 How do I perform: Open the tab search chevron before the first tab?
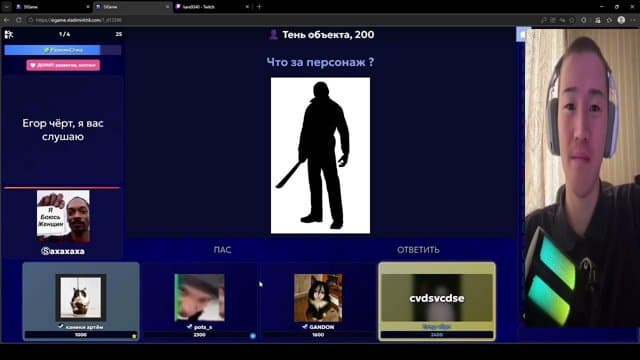7,7
